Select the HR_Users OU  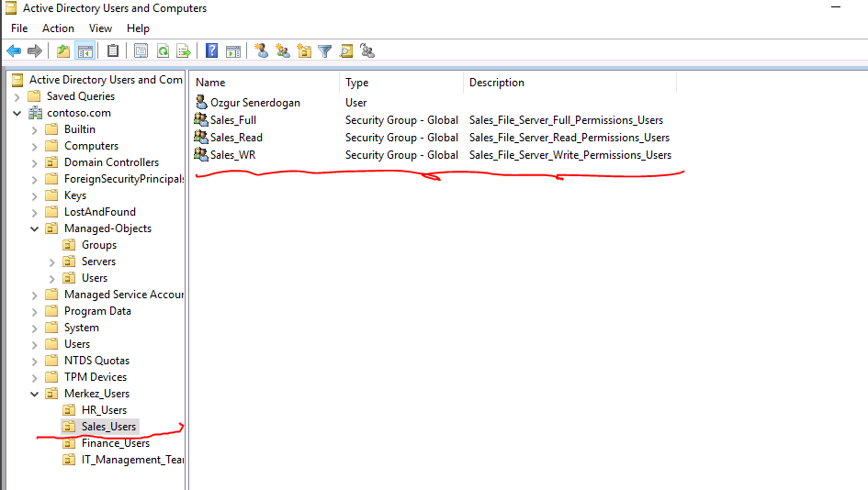coord(104,410)
